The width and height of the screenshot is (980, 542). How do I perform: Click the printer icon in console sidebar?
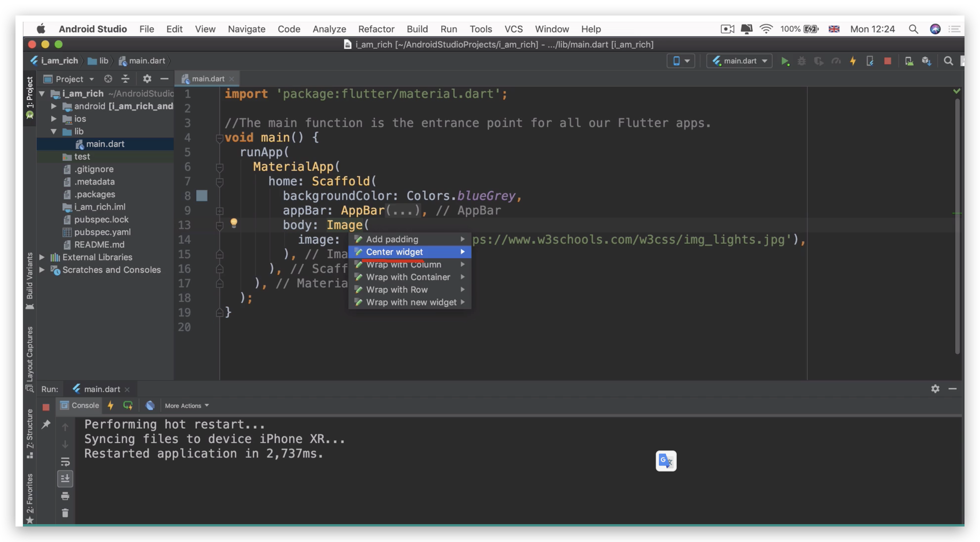[x=65, y=496]
